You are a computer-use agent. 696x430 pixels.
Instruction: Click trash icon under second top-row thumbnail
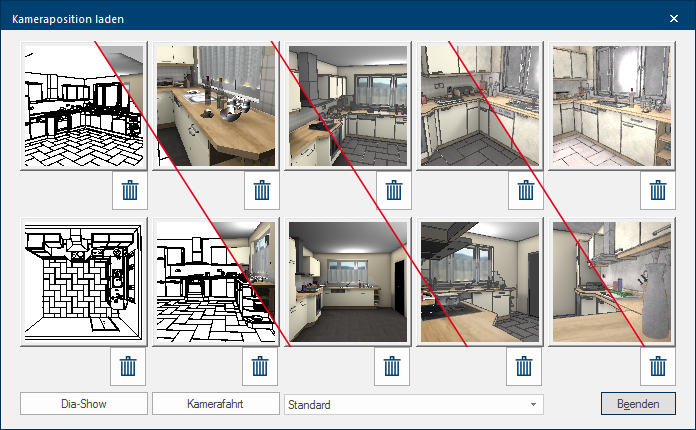pos(260,190)
